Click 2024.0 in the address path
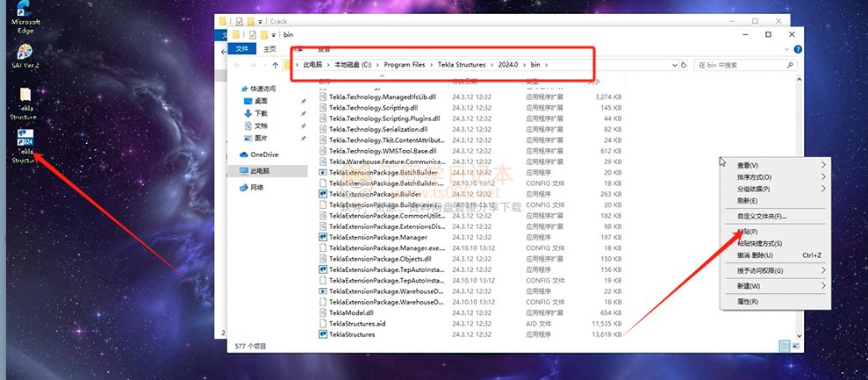Image resolution: width=868 pixels, height=380 pixels. click(x=508, y=65)
